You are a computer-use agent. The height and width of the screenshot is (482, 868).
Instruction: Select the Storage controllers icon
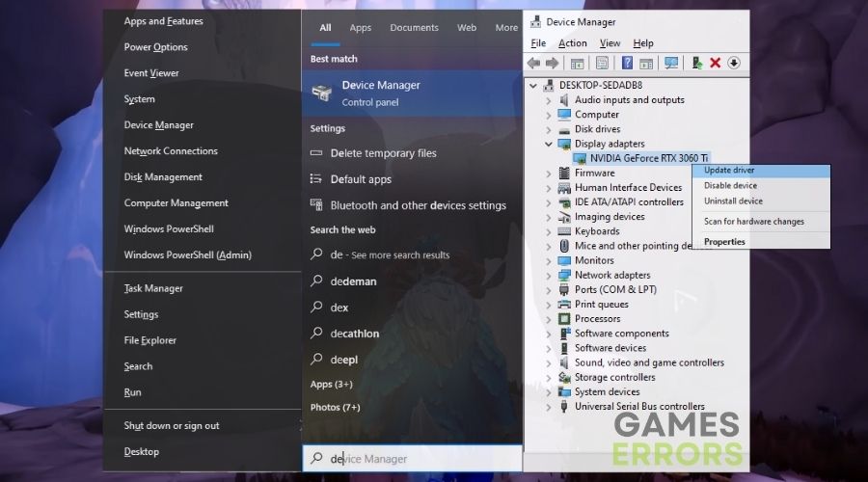564,378
